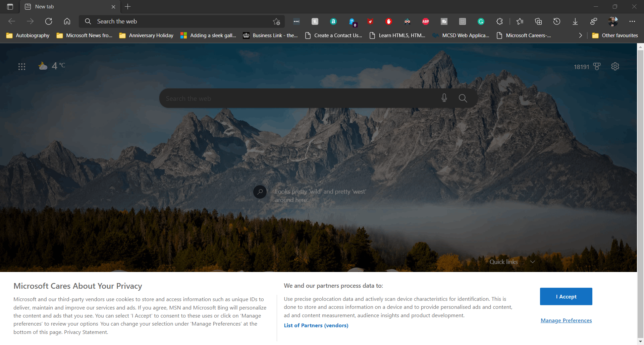This screenshot has width=644, height=345.
Task: Open the Collections panel
Action: (538, 21)
